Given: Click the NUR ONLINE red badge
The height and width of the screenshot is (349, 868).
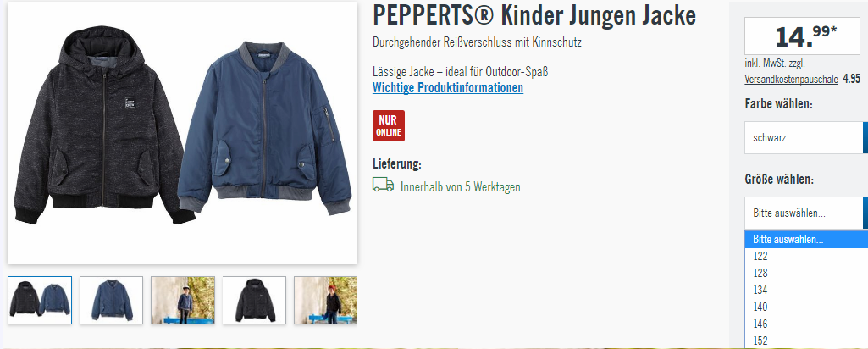Looking at the screenshot, I should [x=389, y=125].
